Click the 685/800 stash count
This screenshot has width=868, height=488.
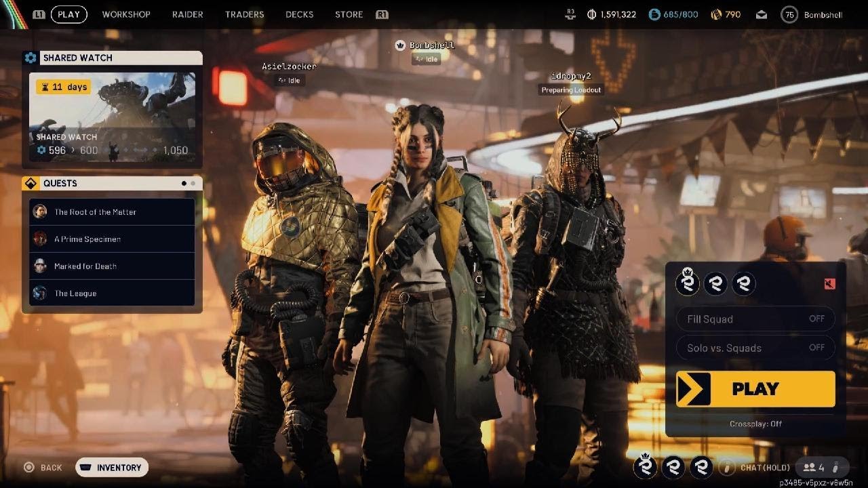681,14
